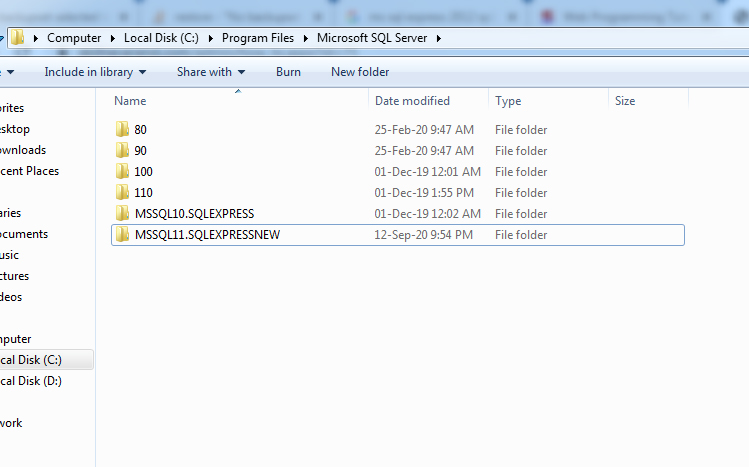749x467 pixels.
Task: Navigate to Computer in the breadcrumb
Action: coord(74,38)
